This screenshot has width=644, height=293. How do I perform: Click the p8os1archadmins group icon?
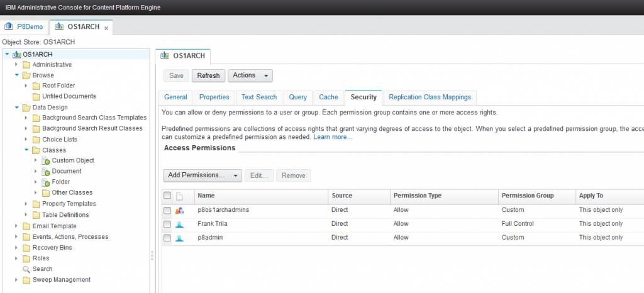(x=179, y=211)
